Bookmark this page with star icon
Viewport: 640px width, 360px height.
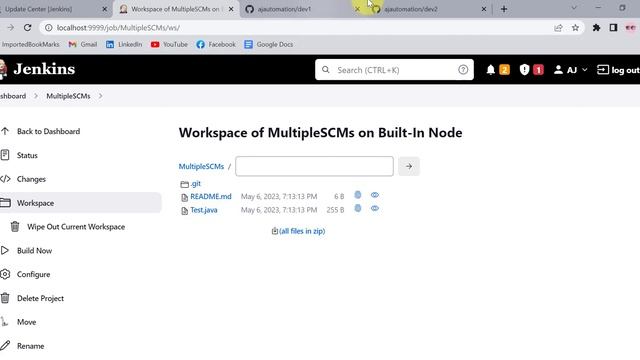click(x=575, y=28)
